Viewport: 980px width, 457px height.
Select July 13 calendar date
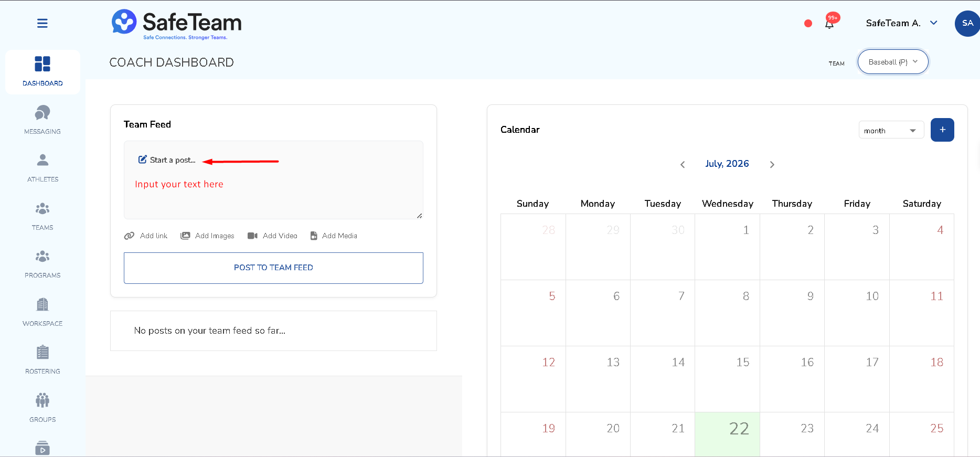point(598,379)
